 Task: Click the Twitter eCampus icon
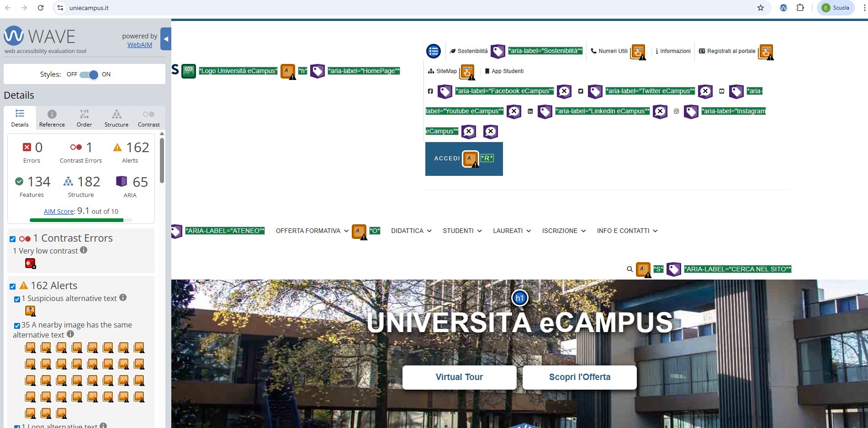[x=581, y=91]
